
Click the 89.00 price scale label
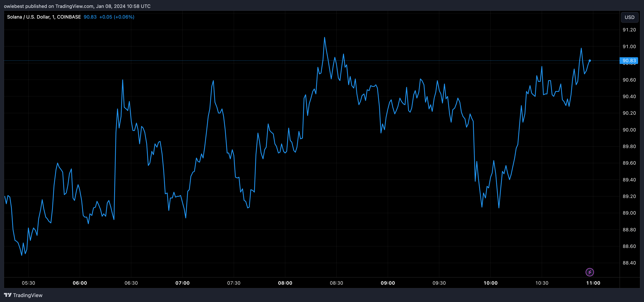pyautogui.click(x=629, y=213)
